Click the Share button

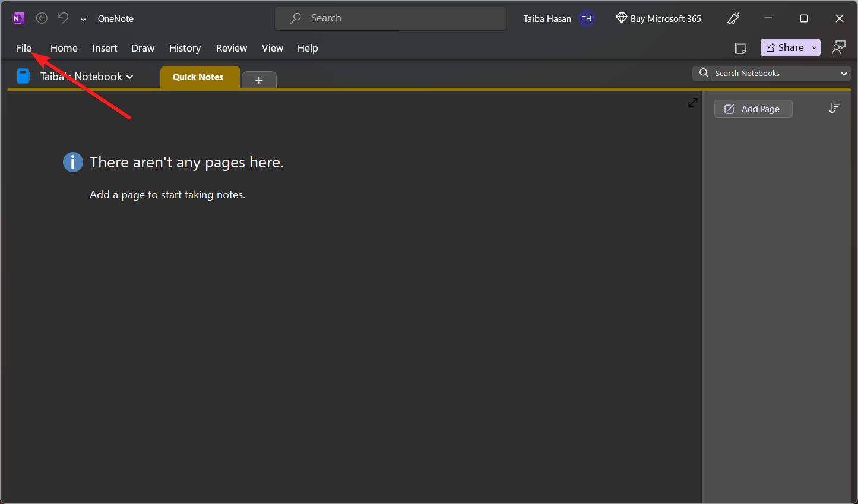point(785,47)
